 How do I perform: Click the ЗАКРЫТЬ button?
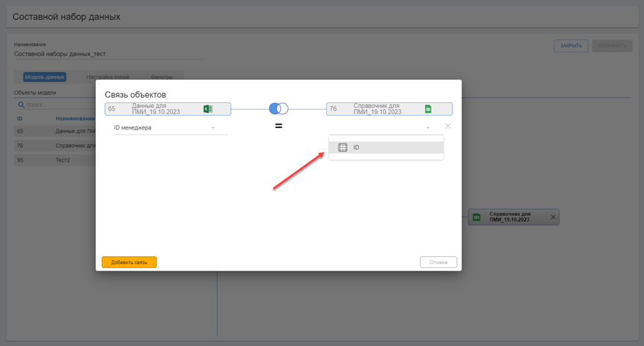click(571, 46)
